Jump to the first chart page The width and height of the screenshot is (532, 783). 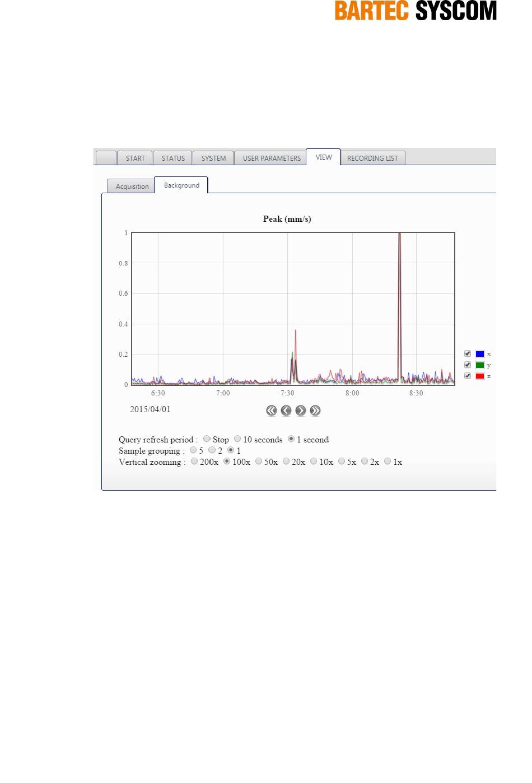(x=272, y=411)
